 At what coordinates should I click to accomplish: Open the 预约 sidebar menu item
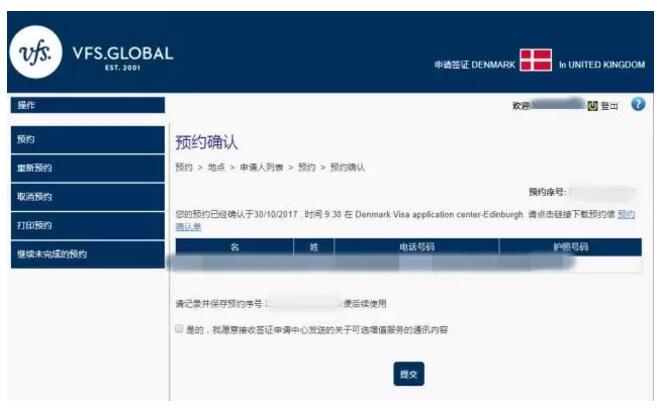tap(88, 139)
